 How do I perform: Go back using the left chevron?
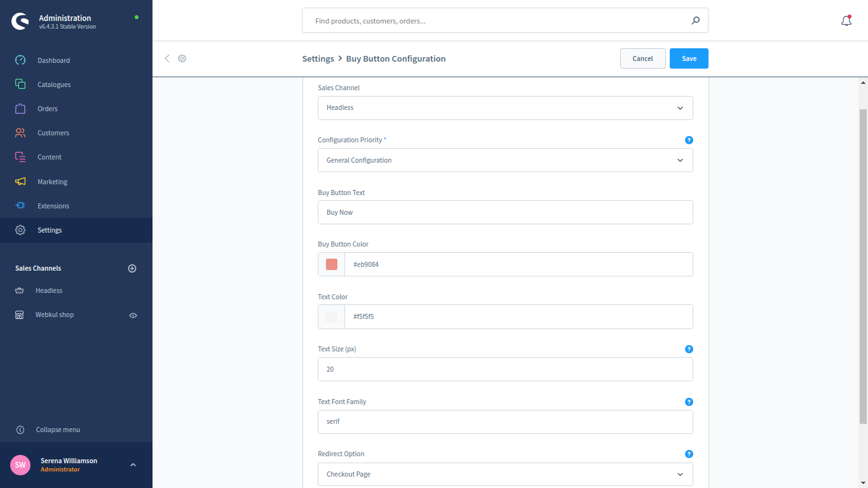(167, 58)
